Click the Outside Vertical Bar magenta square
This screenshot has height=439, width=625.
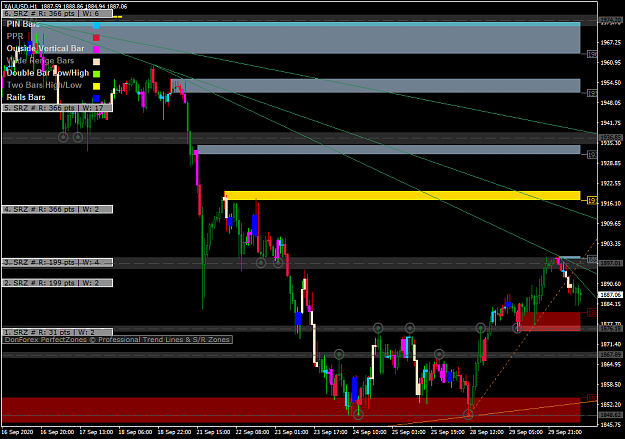coord(96,49)
